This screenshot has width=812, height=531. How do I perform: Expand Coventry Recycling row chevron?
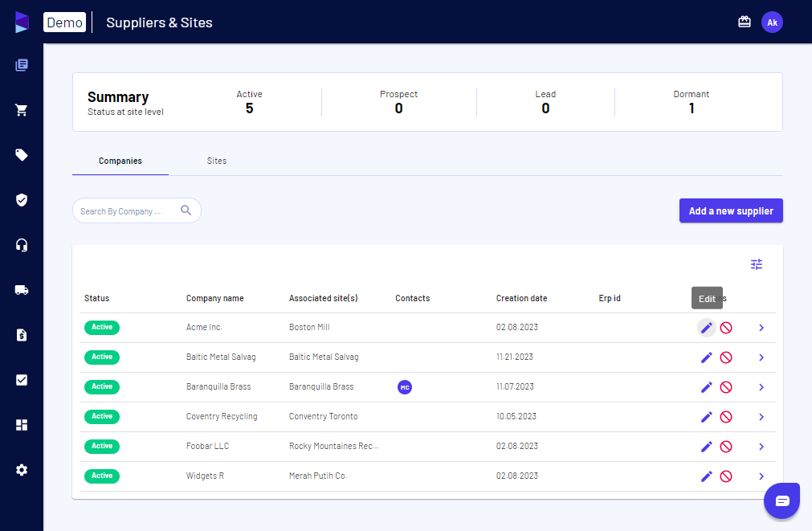click(x=761, y=416)
